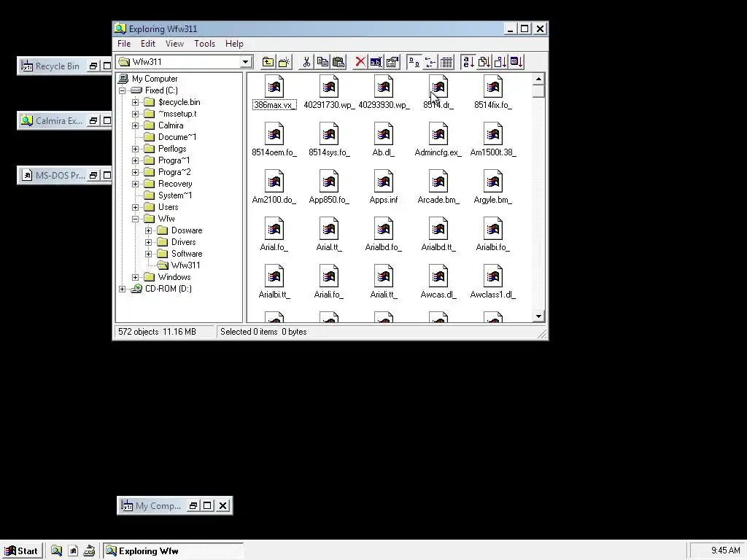
Task: Click the Exploring Wfw taskbar button
Action: point(174,551)
